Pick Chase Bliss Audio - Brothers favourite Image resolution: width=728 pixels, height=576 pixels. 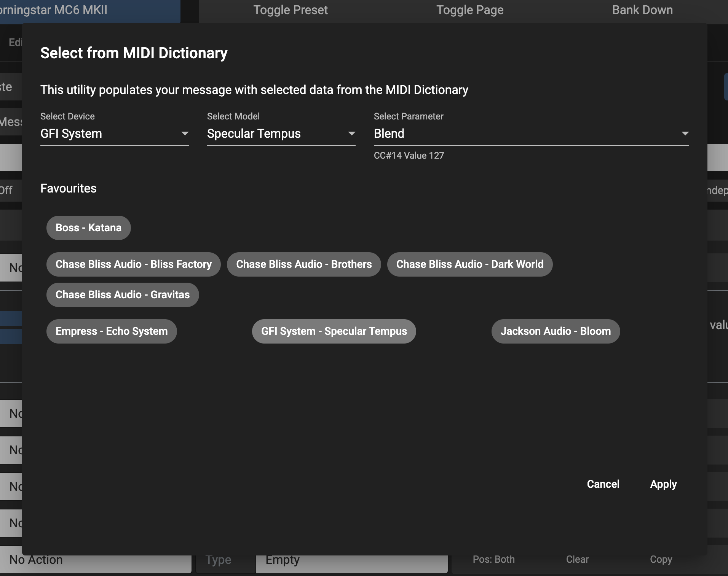click(x=303, y=264)
